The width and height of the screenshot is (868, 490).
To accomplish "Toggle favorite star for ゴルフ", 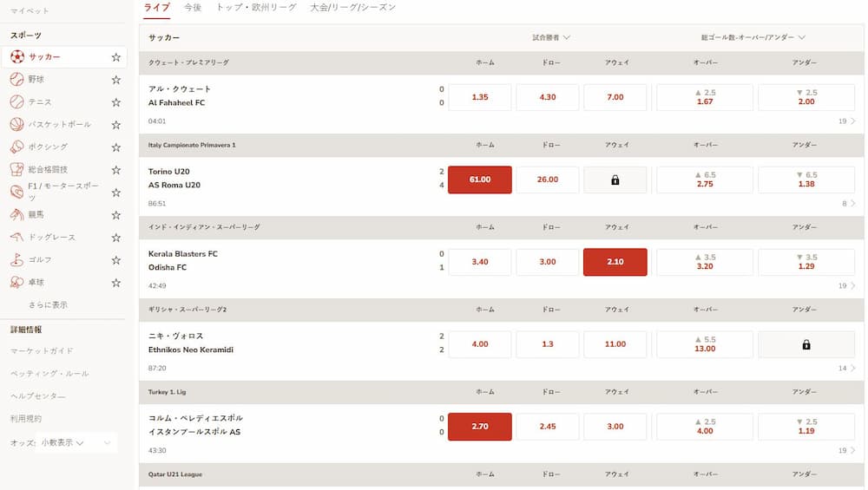I will click(115, 260).
